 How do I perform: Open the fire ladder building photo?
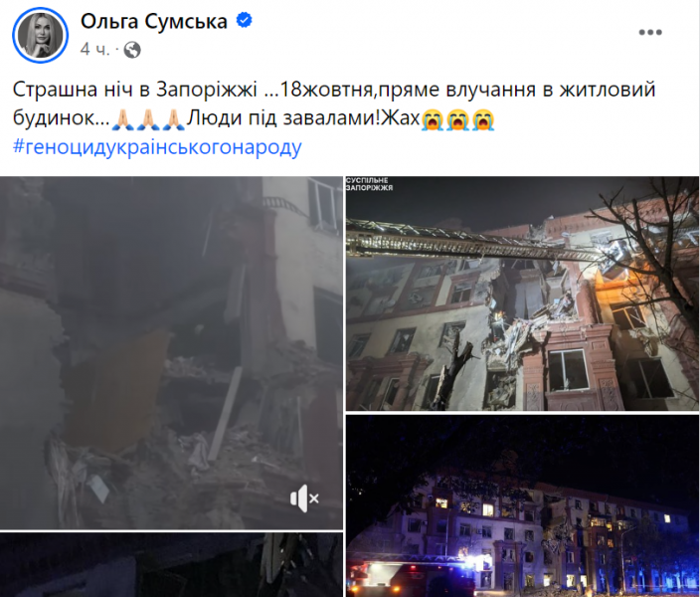tap(522, 294)
